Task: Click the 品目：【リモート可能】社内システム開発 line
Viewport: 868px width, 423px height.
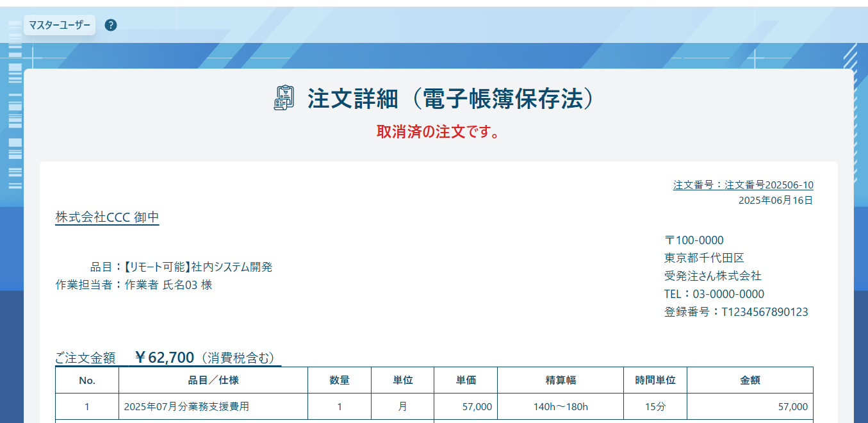Action: click(181, 267)
